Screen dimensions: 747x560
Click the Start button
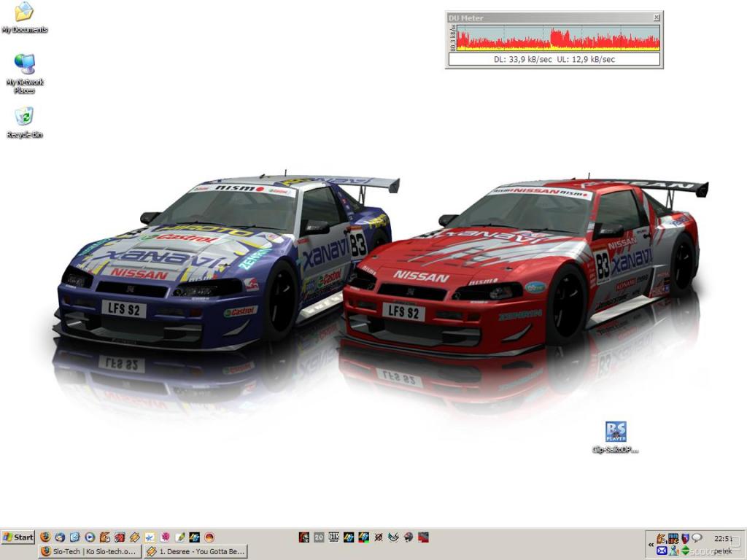pos(18,537)
